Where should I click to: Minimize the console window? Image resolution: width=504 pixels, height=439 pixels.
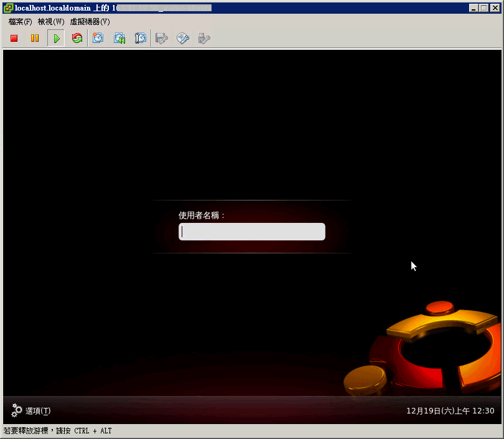pyautogui.click(x=473, y=7)
